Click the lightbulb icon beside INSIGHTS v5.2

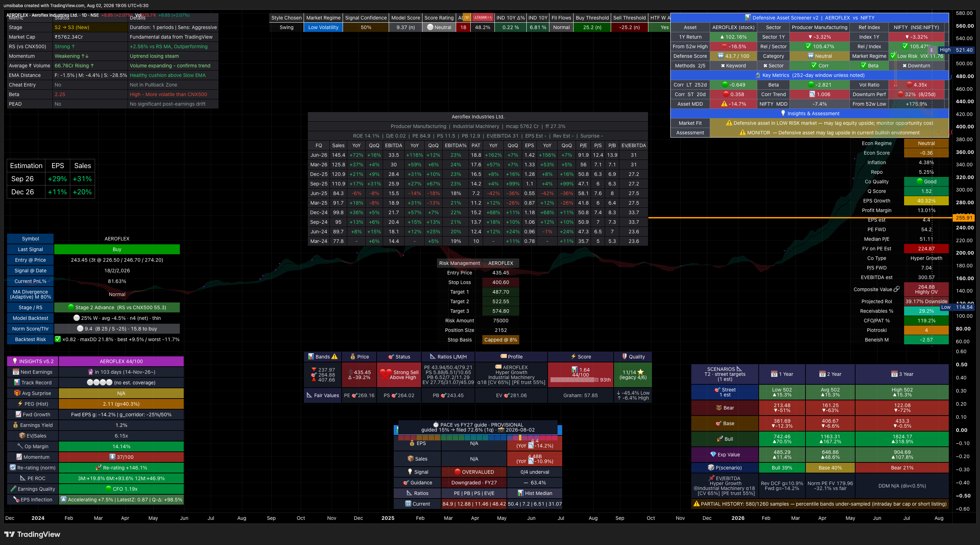(15, 361)
